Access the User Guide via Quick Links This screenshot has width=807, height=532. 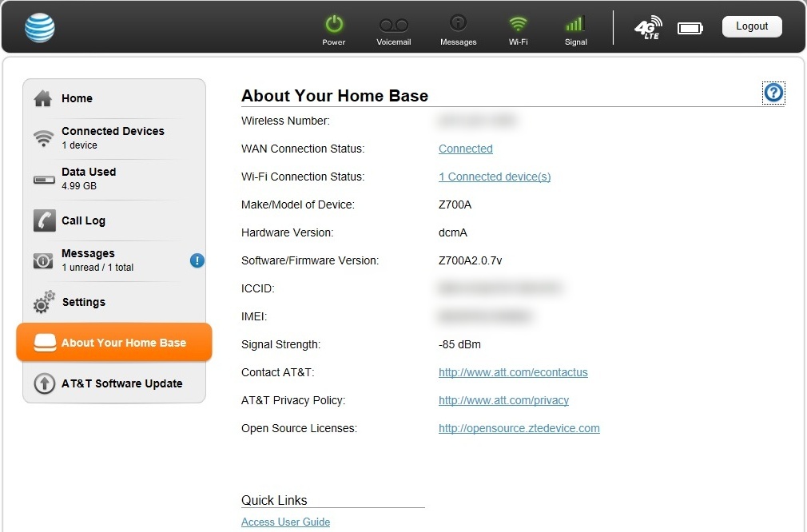(285, 522)
